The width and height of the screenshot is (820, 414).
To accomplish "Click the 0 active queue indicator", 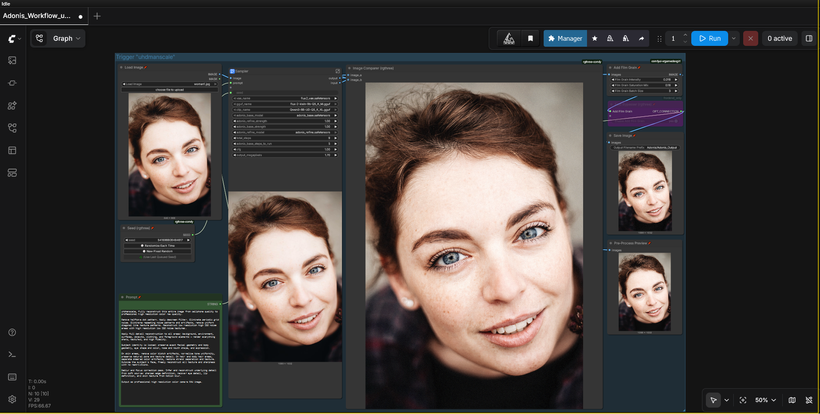I will tap(779, 38).
